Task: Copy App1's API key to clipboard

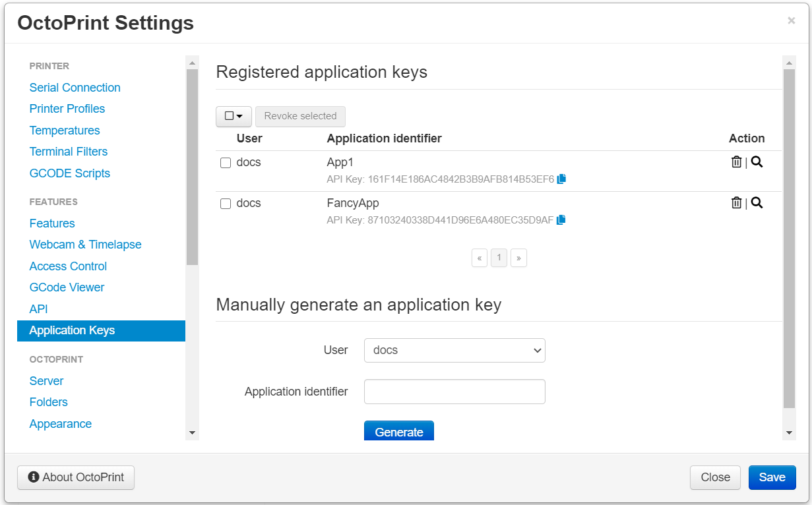Action: point(561,179)
